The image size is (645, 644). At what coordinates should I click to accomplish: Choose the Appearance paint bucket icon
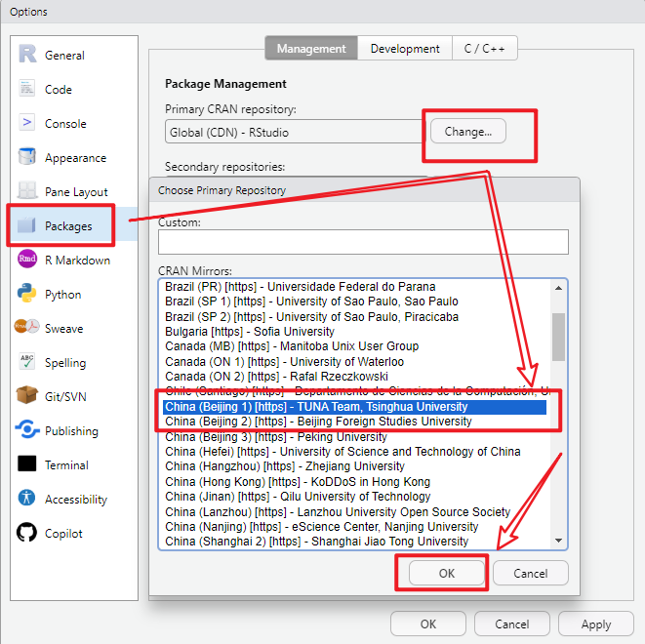(27, 158)
